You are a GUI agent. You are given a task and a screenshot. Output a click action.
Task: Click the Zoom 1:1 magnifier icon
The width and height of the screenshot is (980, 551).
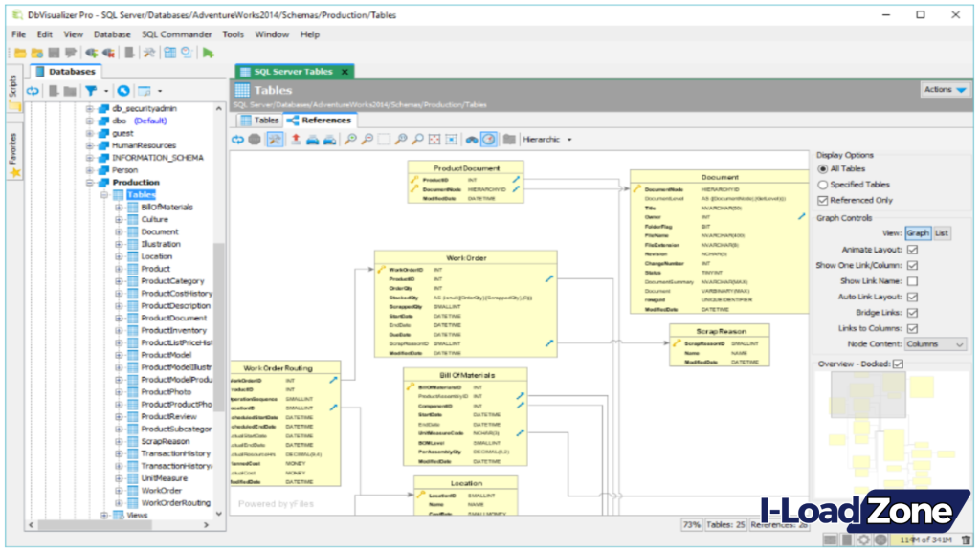(x=401, y=140)
